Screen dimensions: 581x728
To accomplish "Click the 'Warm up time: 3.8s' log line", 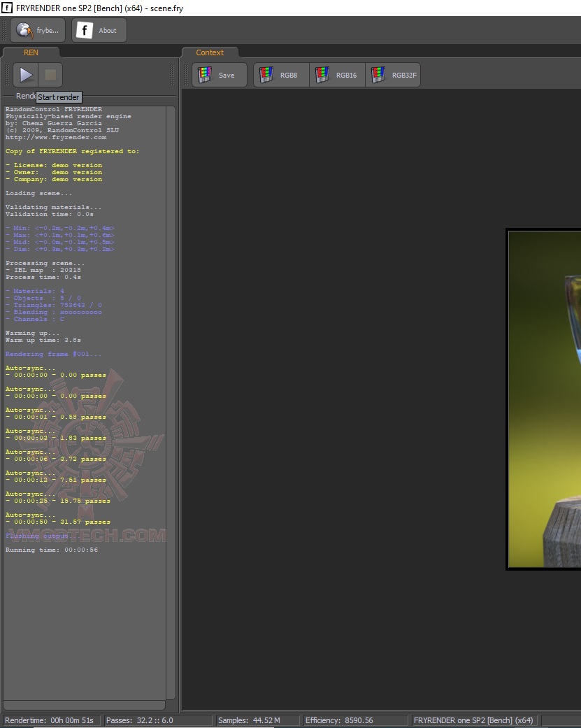I will 43,340.
